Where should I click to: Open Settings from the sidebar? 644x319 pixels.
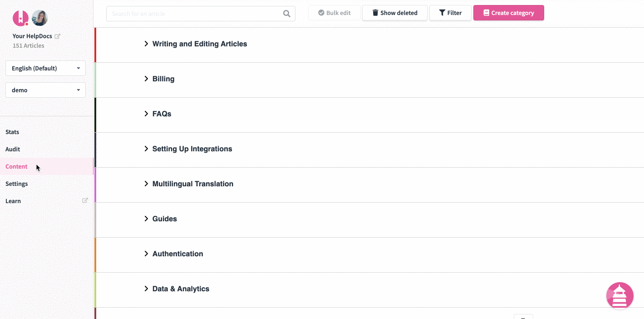[x=46, y=184]
